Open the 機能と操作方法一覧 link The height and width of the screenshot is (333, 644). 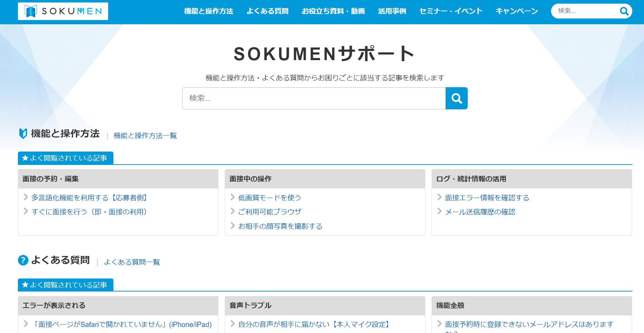click(145, 136)
